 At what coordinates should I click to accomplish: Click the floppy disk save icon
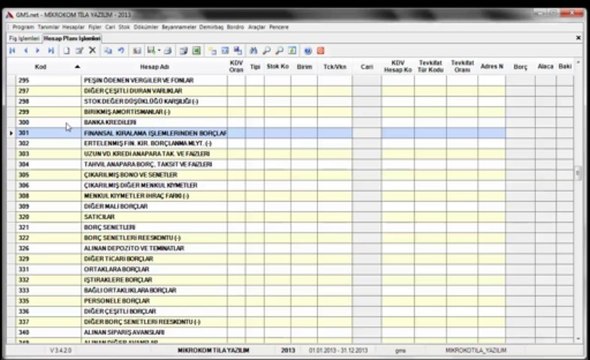(x=151, y=50)
